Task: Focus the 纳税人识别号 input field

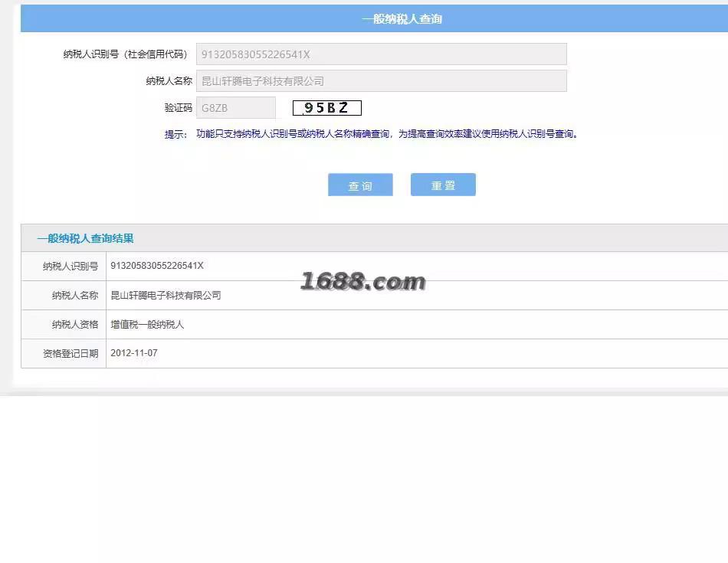Action: [381, 54]
